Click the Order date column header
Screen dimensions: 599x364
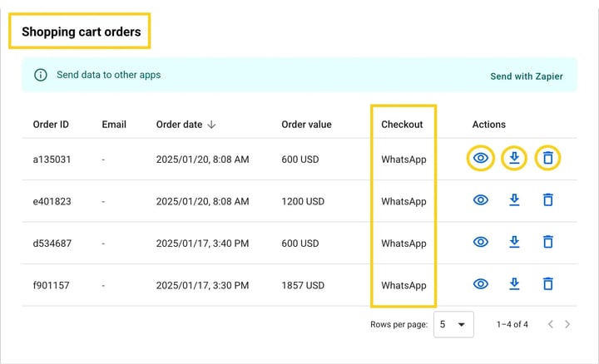[179, 125]
